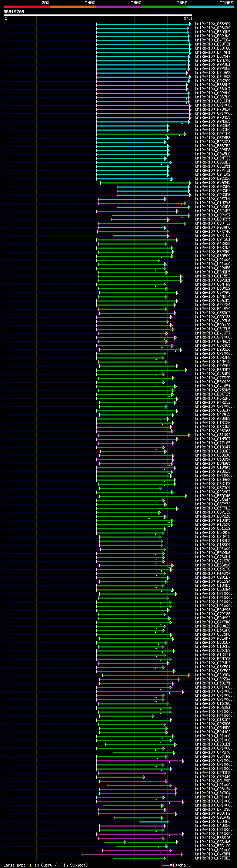Select UniRef100_A9XNP9 hit

point(213,187)
